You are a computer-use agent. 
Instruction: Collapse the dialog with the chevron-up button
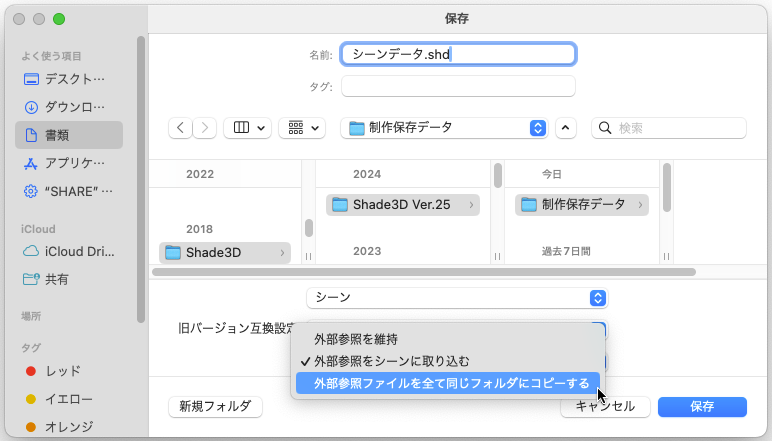[566, 128]
